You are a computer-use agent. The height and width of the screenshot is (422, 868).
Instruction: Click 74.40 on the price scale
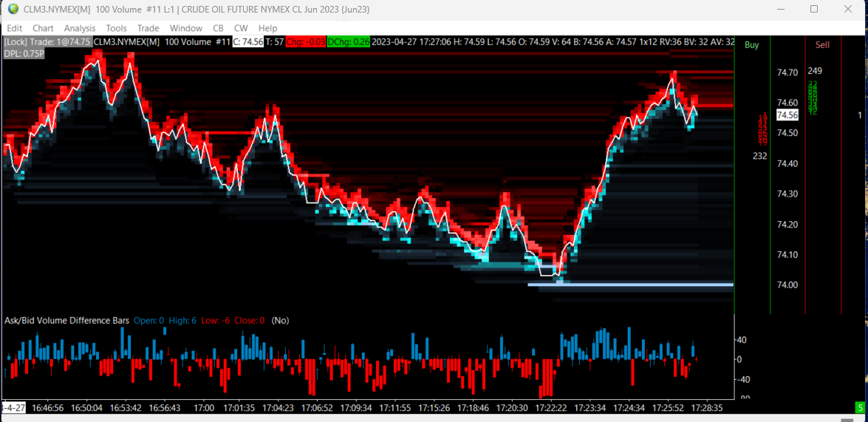pos(787,164)
